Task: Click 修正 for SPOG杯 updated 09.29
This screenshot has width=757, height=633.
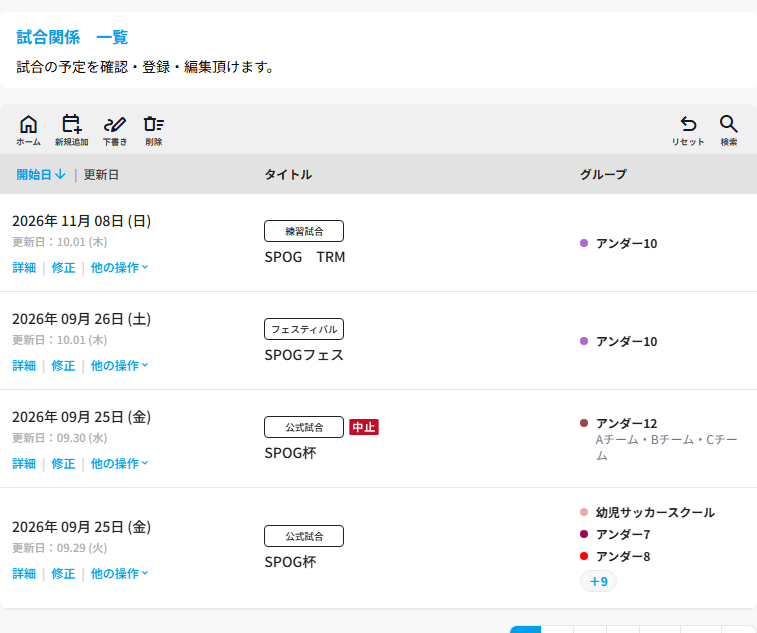Action: 63,574
